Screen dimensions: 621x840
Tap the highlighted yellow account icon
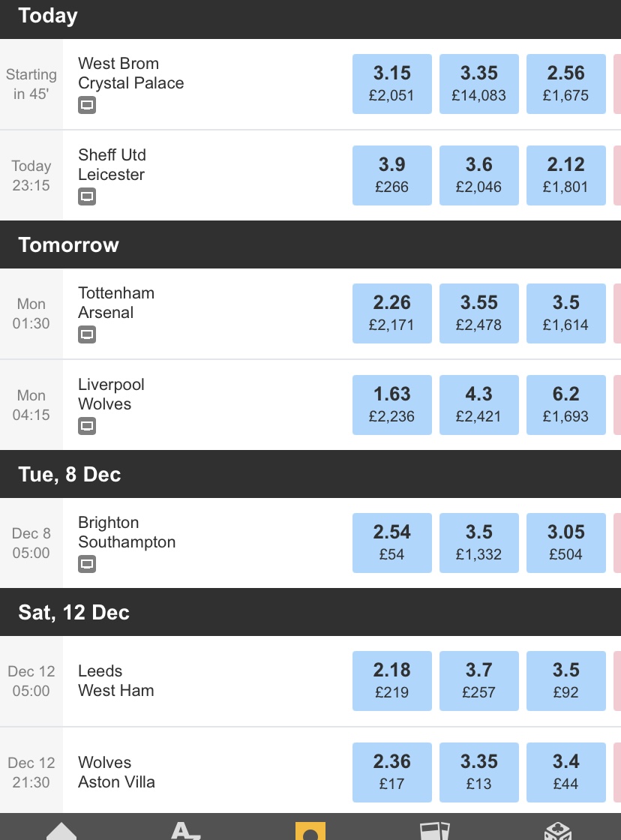pyautogui.click(x=310, y=830)
